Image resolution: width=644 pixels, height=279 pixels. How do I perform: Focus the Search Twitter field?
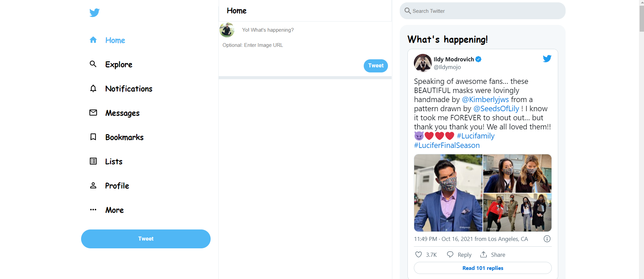click(x=485, y=11)
